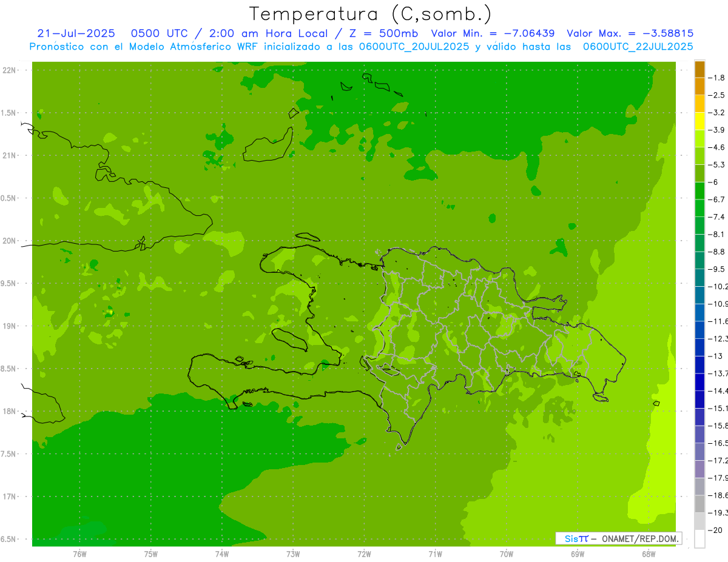This screenshot has height=562, width=728.
Task: Click the 75W longitude axis label
Action: click(151, 554)
